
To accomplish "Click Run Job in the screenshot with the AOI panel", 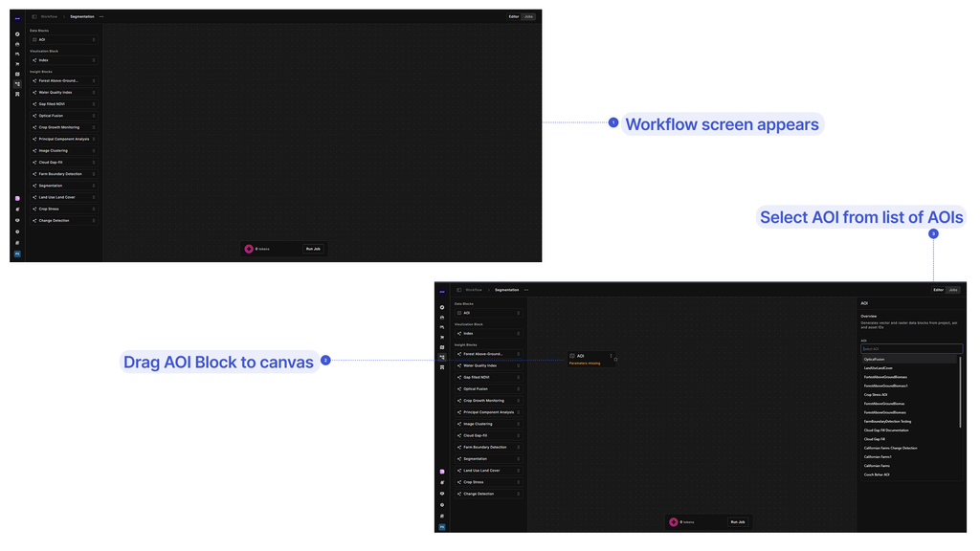I will coord(738,521).
